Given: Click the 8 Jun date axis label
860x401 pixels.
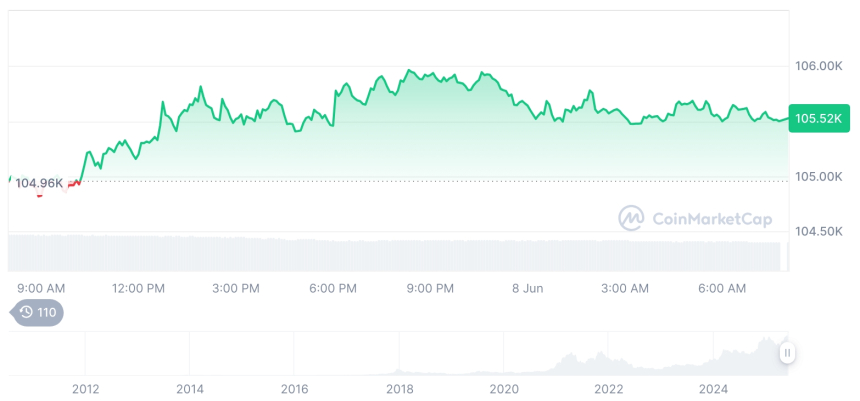Looking at the screenshot, I should (527, 288).
